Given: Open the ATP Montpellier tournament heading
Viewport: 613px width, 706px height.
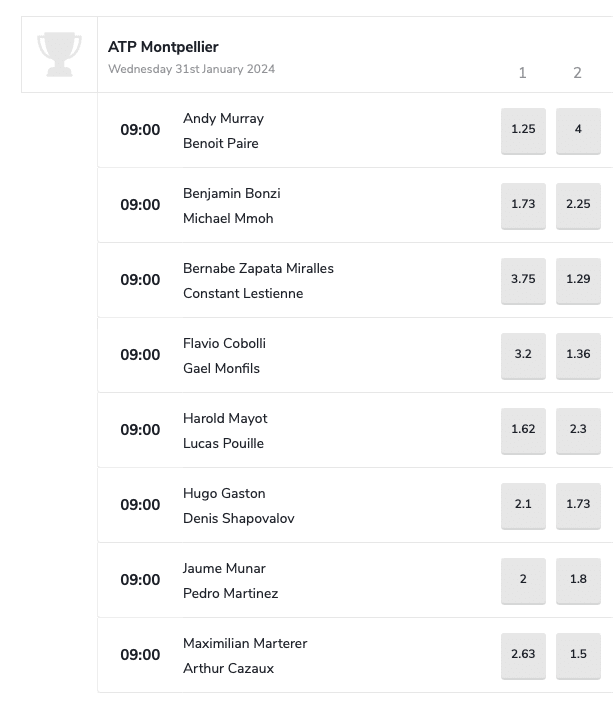Looking at the screenshot, I should 163,47.
